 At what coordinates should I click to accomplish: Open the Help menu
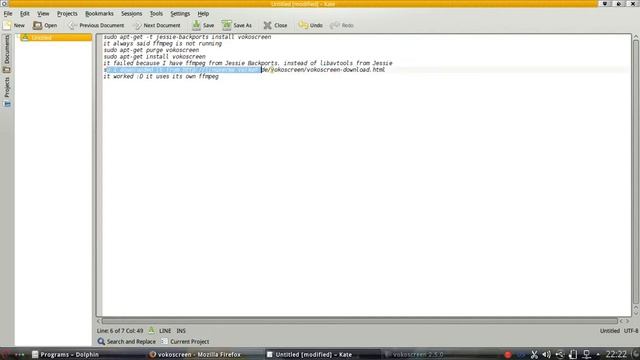click(x=203, y=13)
